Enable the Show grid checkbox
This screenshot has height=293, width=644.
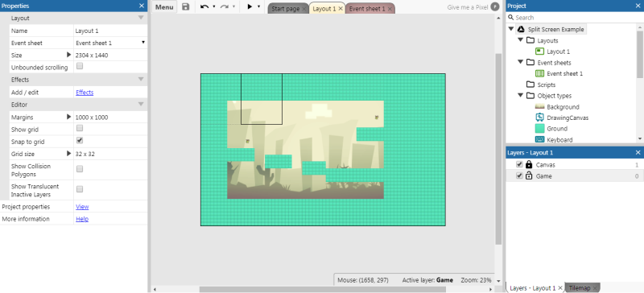click(80, 129)
